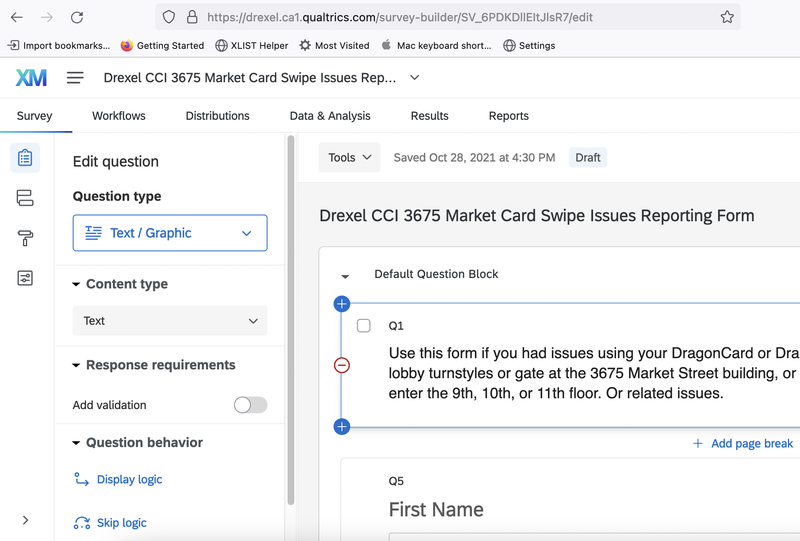This screenshot has height=541, width=800.
Task: Click the Qualtrics XM logo
Action: pos(31,78)
